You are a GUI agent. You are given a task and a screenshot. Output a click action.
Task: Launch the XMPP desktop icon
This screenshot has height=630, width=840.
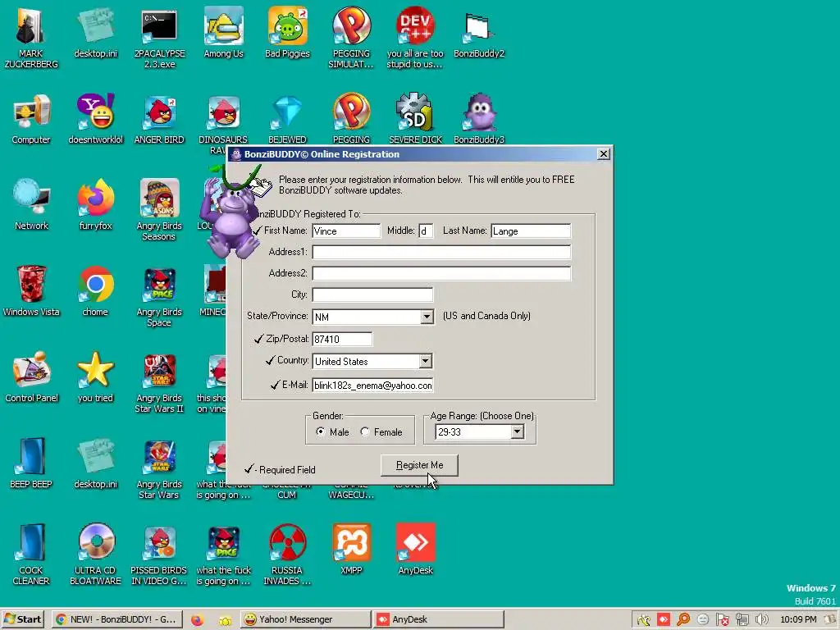[x=351, y=549]
